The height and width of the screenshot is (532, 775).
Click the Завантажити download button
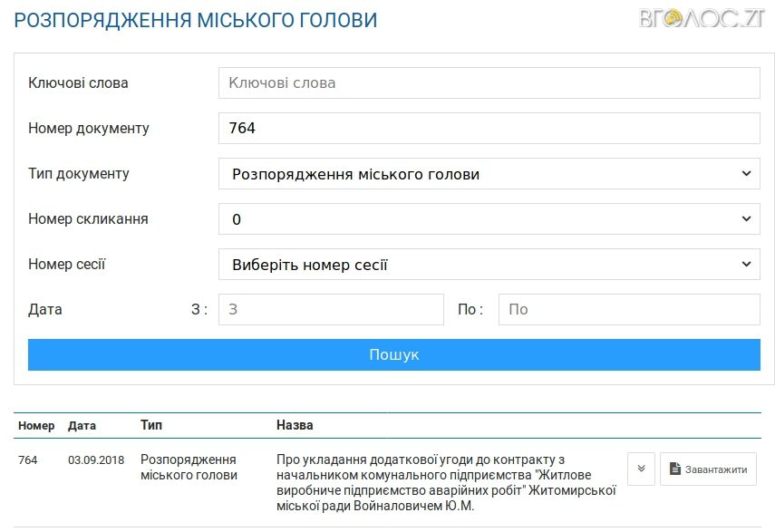coord(708,469)
